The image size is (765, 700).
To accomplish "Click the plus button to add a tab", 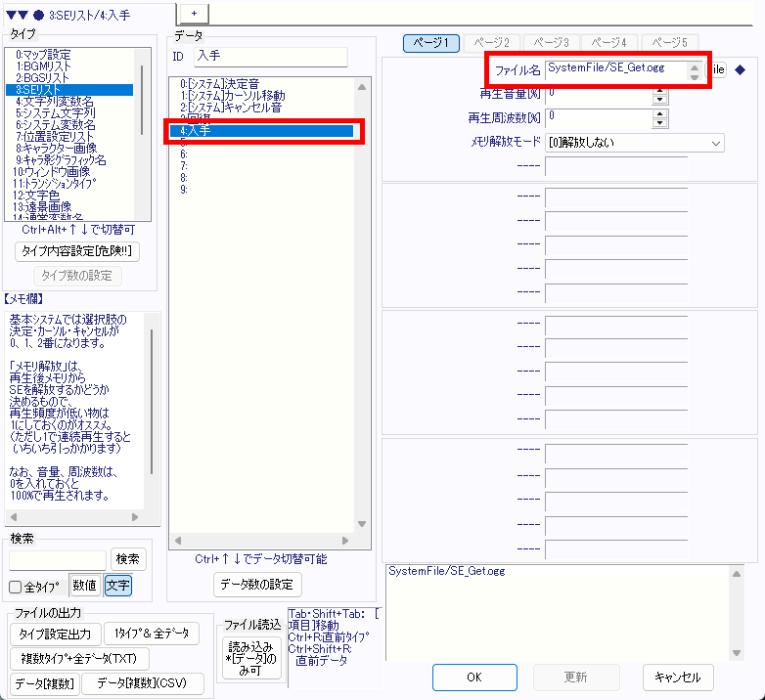I will coord(194,12).
